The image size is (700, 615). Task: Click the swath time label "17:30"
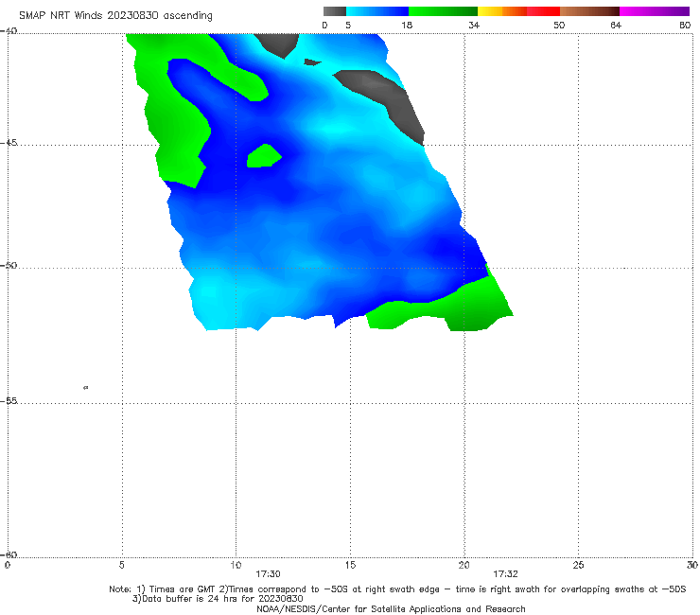(268, 574)
